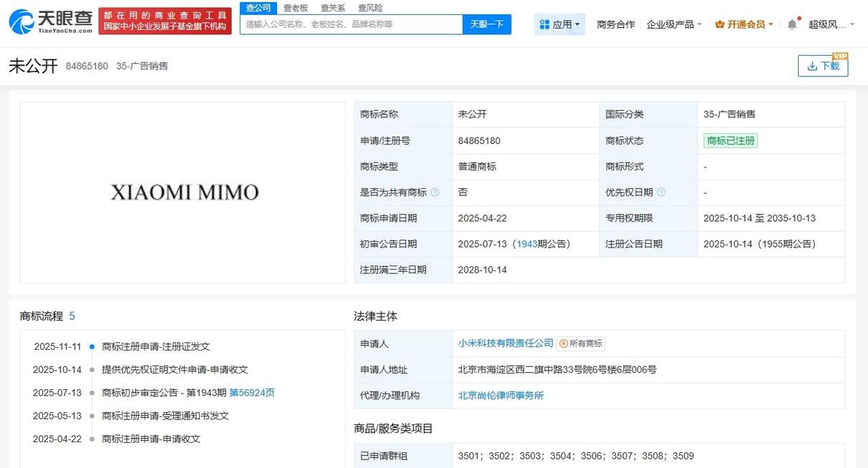The image size is (868, 468).
Task: Click the 商务合作 menu item
Action: click(615, 24)
